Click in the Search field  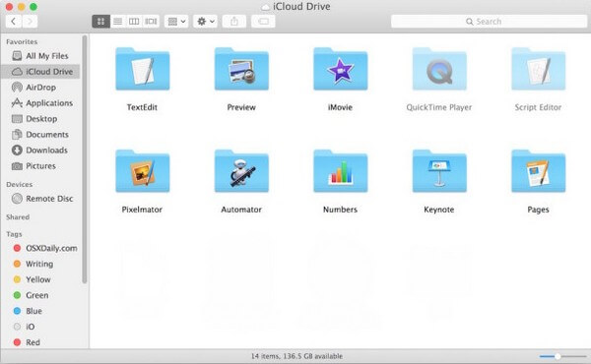[489, 22]
